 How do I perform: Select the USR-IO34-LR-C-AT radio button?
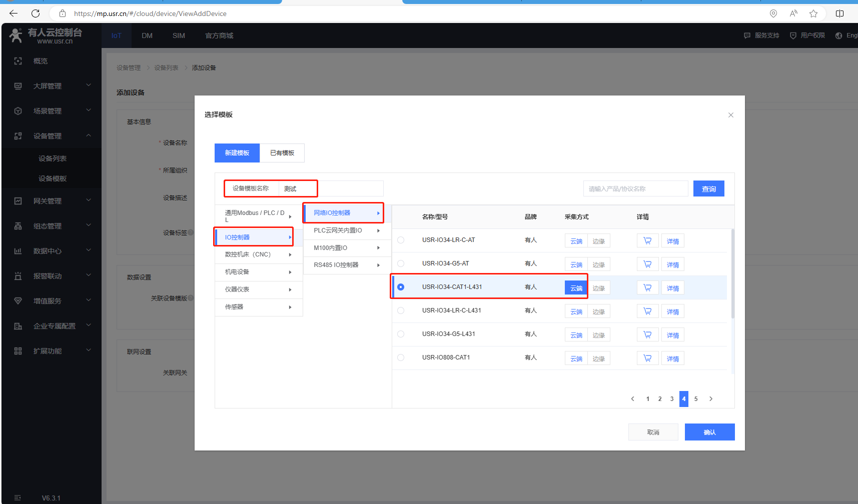click(x=401, y=240)
